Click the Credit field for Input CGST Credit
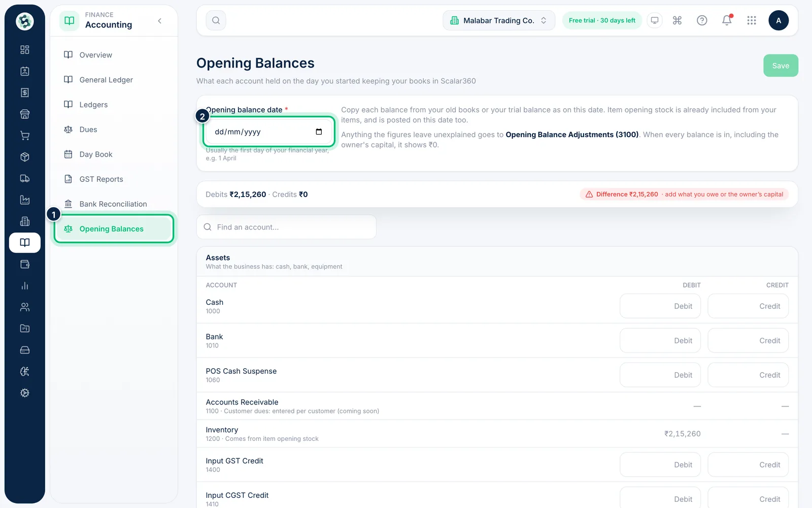 click(x=748, y=498)
